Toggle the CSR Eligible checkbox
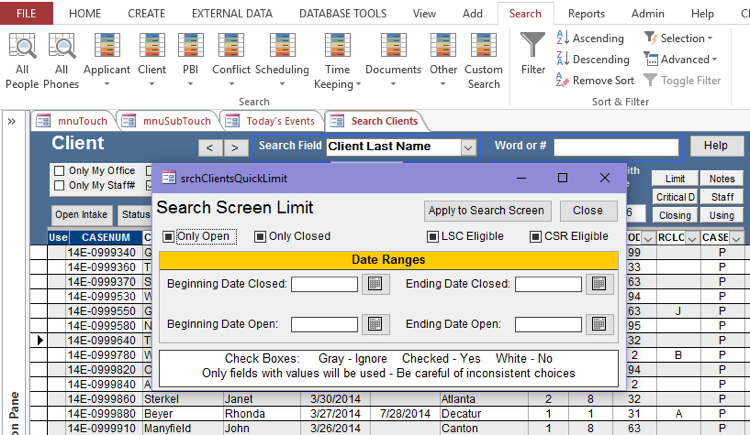The width and height of the screenshot is (750, 435). coord(536,236)
